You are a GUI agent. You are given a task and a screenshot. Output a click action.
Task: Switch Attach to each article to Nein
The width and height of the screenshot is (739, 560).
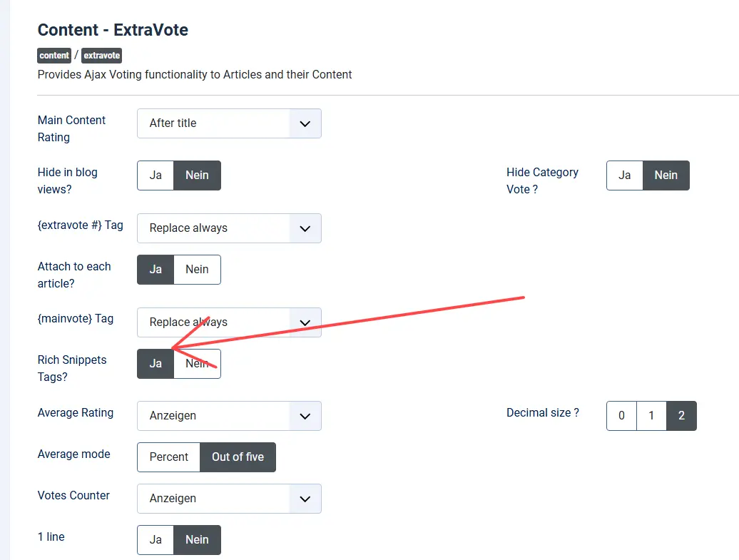pos(197,270)
